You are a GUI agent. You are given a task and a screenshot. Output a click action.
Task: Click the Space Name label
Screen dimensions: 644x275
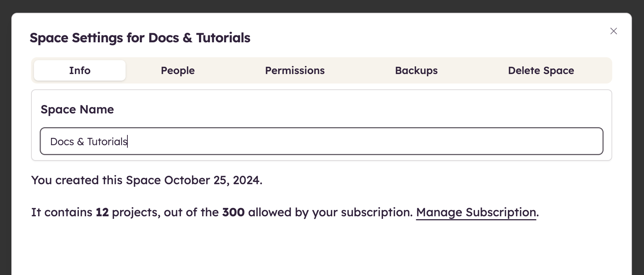(x=77, y=109)
